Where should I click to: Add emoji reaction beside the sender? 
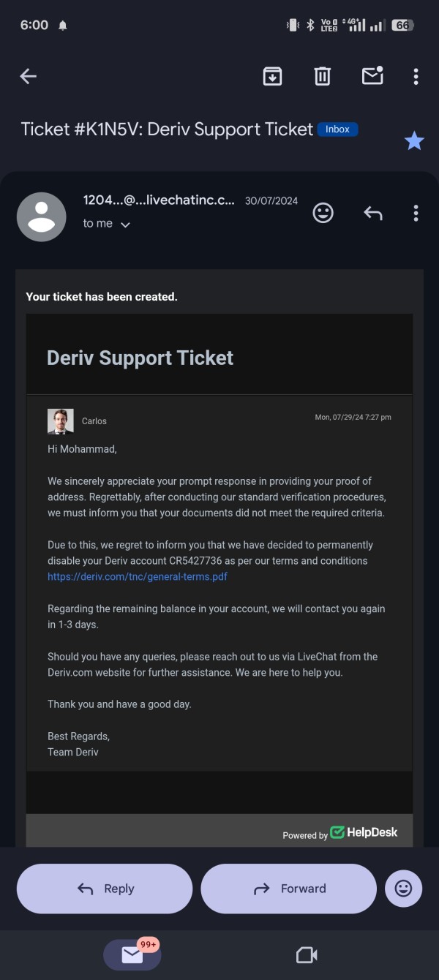click(x=323, y=213)
